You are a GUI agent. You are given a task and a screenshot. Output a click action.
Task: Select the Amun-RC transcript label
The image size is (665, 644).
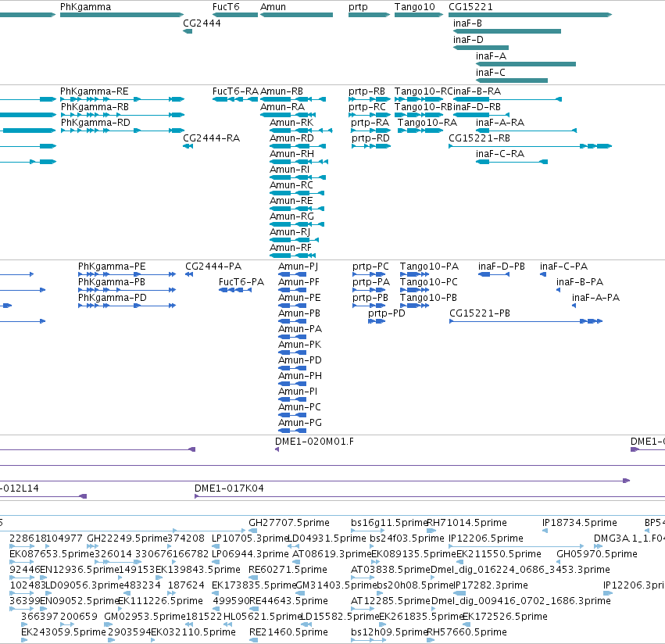(291, 185)
